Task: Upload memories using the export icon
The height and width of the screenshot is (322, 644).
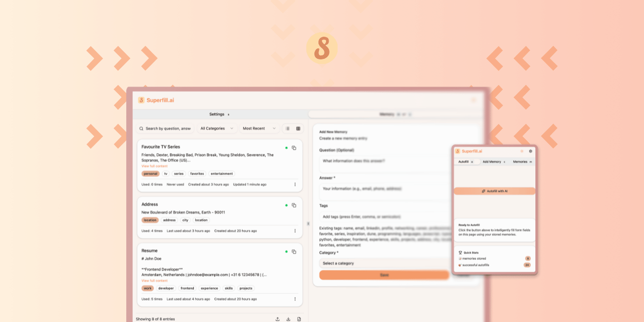Action: pyautogui.click(x=277, y=319)
